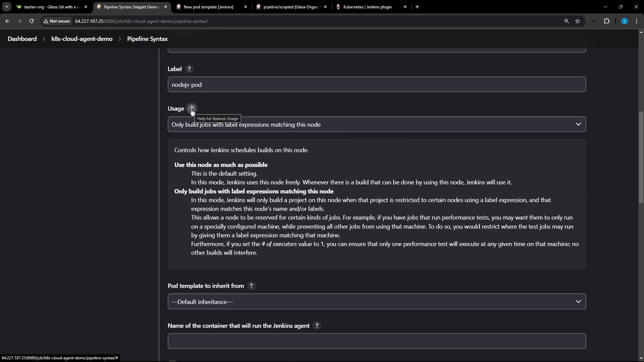Focus the Jenkins agent container name field

tap(376, 341)
